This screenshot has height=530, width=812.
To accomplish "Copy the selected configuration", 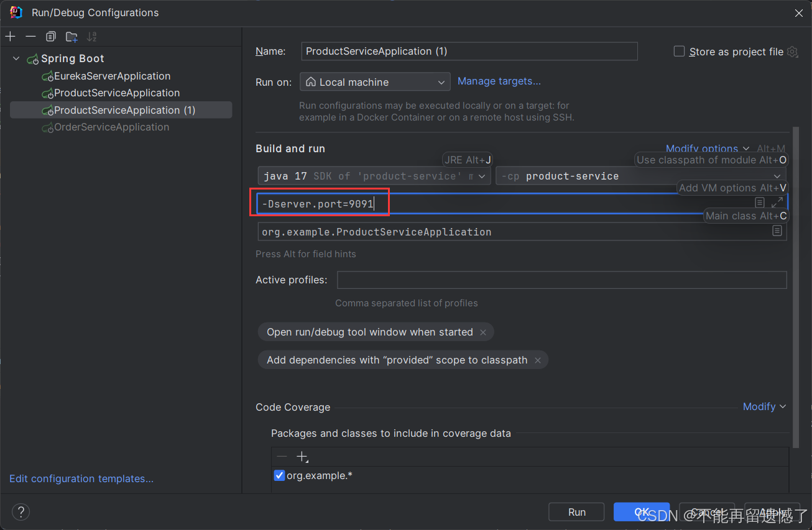I will (x=51, y=37).
